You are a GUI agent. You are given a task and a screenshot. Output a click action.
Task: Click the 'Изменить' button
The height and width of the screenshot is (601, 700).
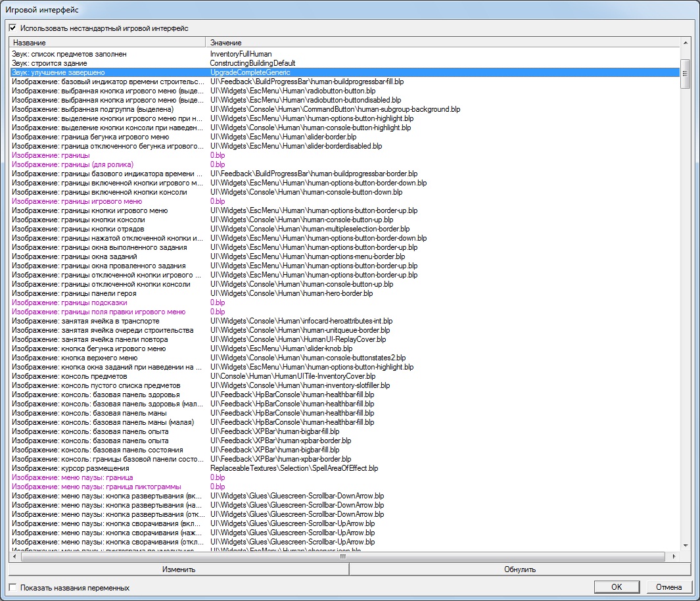click(x=179, y=569)
